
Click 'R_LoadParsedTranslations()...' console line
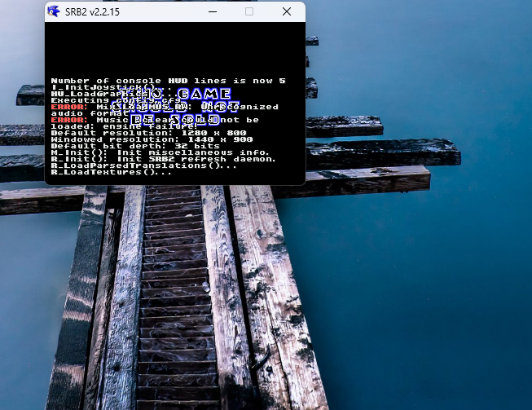click(143, 165)
